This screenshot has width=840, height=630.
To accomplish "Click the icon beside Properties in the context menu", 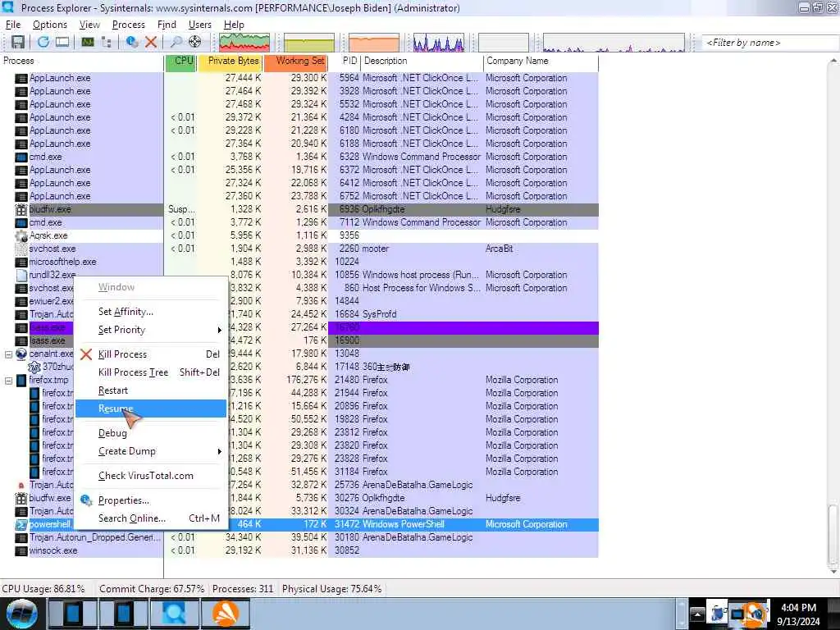I will click(x=86, y=500).
